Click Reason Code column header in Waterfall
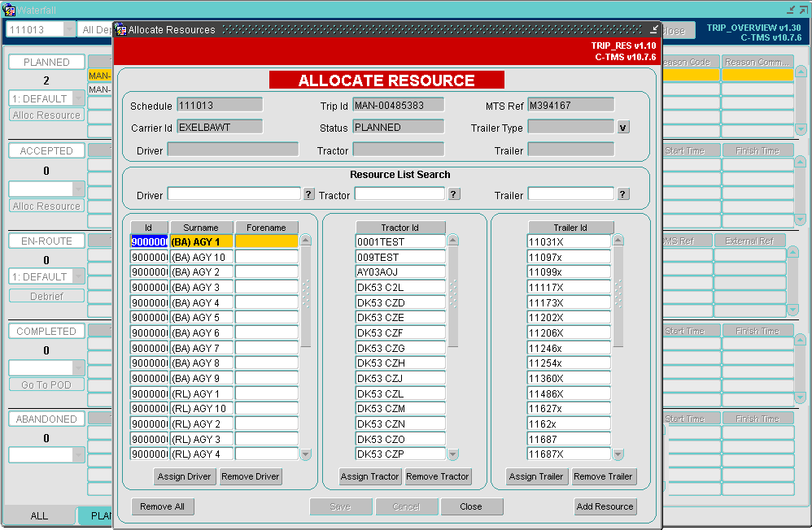 (x=691, y=62)
